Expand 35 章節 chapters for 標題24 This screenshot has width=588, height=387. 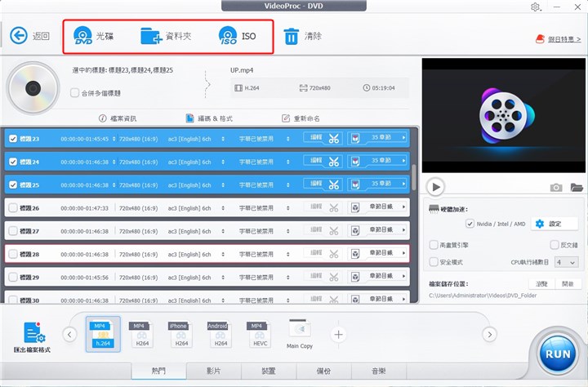pos(403,161)
